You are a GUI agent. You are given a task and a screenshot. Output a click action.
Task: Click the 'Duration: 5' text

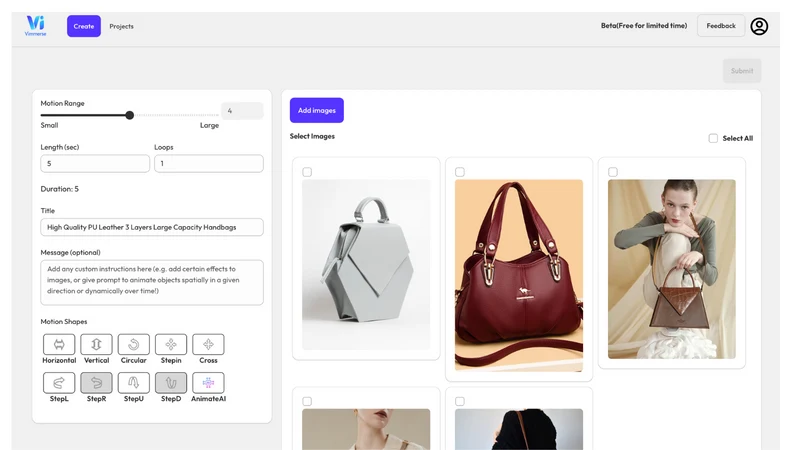(x=60, y=189)
